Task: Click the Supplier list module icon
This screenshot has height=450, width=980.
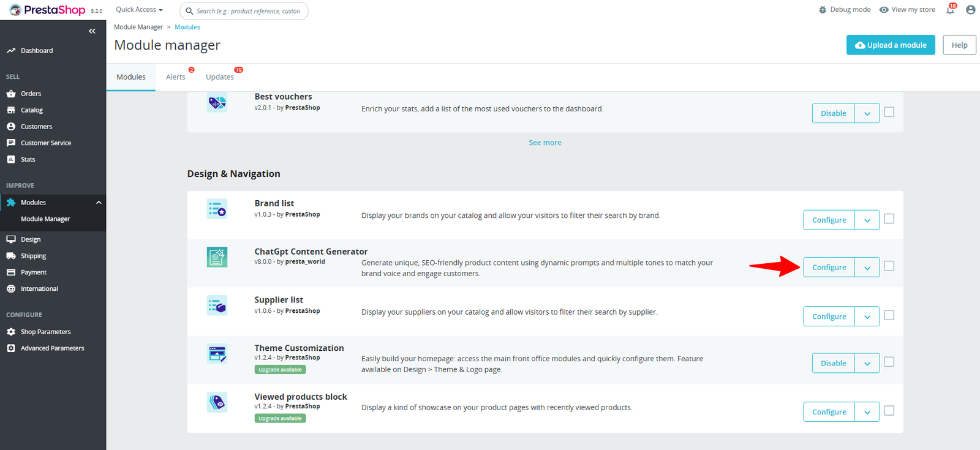Action: (x=217, y=305)
